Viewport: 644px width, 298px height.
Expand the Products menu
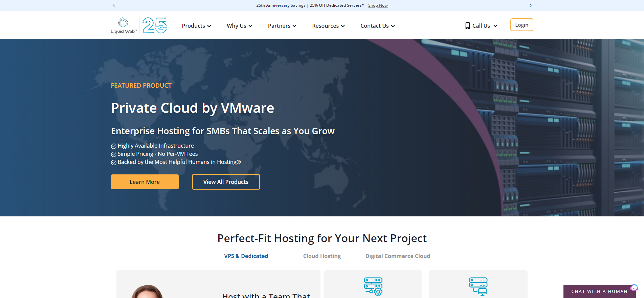196,26
